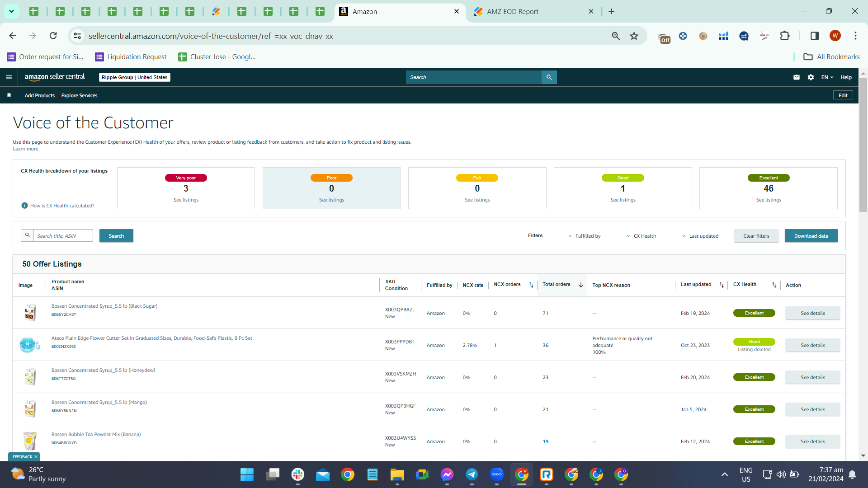Launch Zoom from the taskbar

(497, 474)
